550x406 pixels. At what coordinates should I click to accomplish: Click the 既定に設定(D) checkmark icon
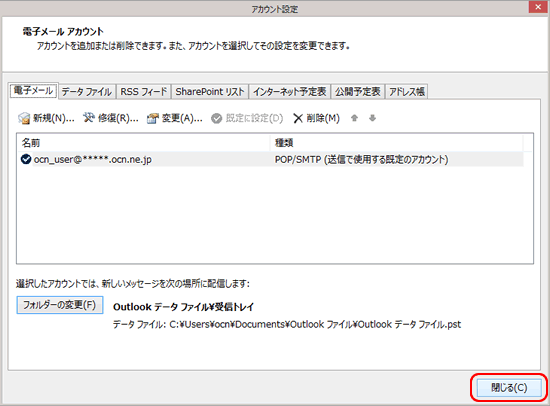click(216, 119)
